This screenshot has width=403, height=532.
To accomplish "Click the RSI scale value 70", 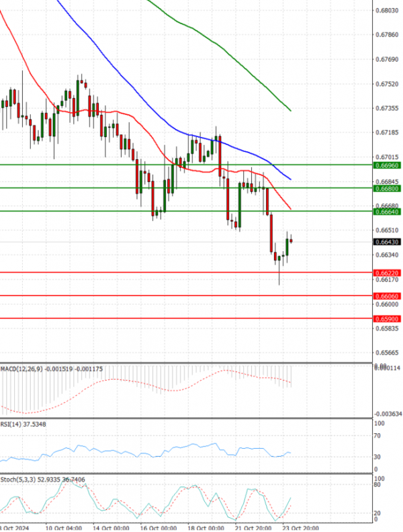I will [x=377, y=436].
